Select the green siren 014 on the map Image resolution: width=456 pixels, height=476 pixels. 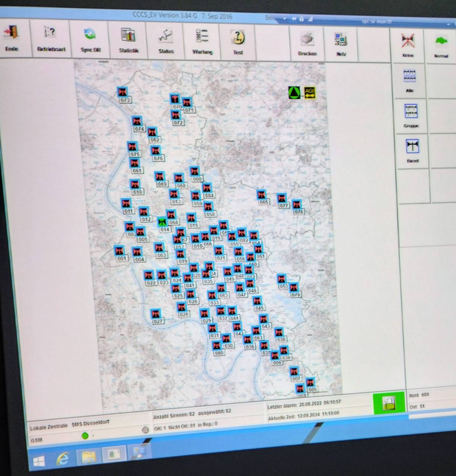tap(162, 222)
